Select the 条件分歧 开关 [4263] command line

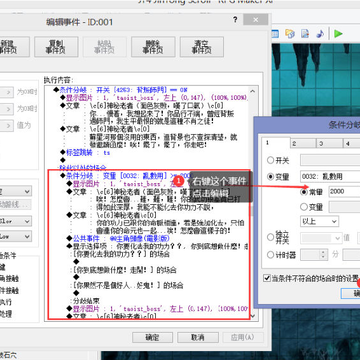pos(121,90)
